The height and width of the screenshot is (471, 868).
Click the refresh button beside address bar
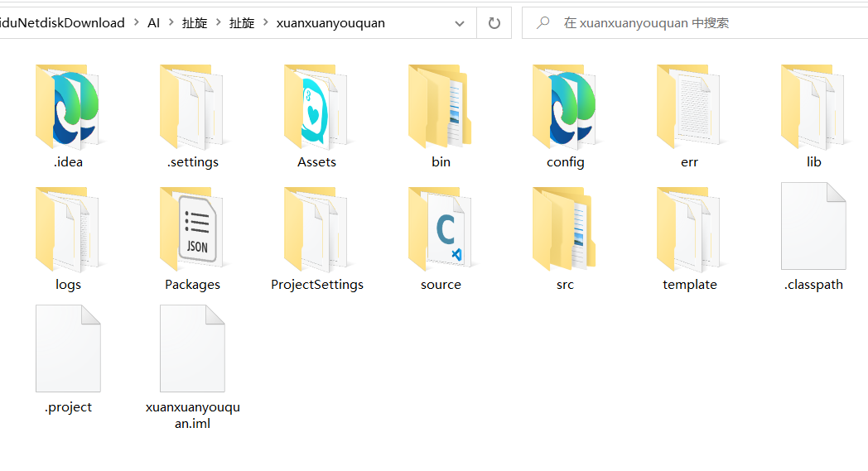[x=494, y=23]
